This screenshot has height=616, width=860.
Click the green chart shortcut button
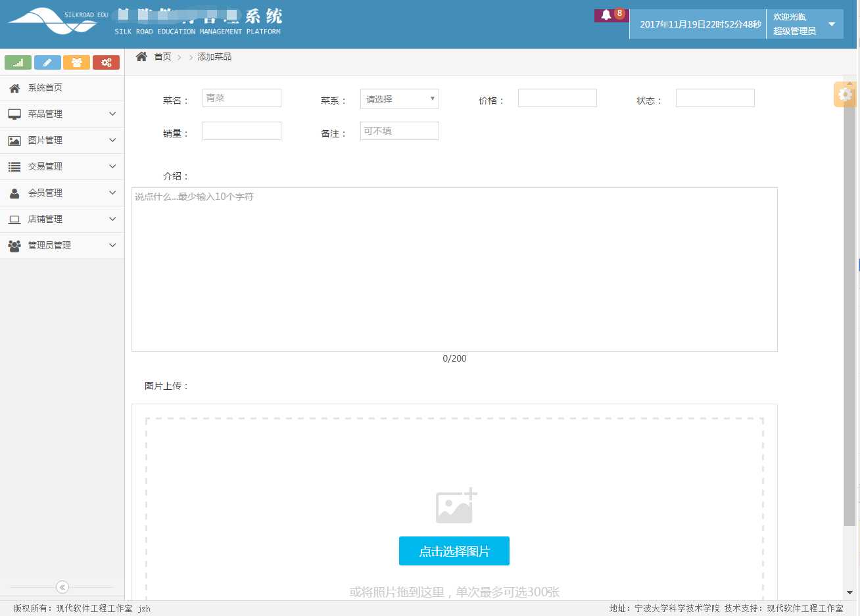pyautogui.click(x=18, y=62)
